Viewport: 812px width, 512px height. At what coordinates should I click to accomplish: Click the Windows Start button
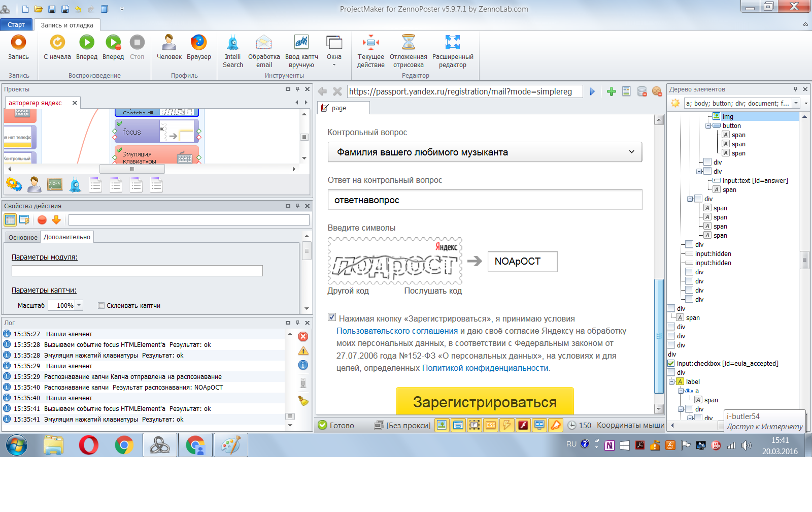17,445
